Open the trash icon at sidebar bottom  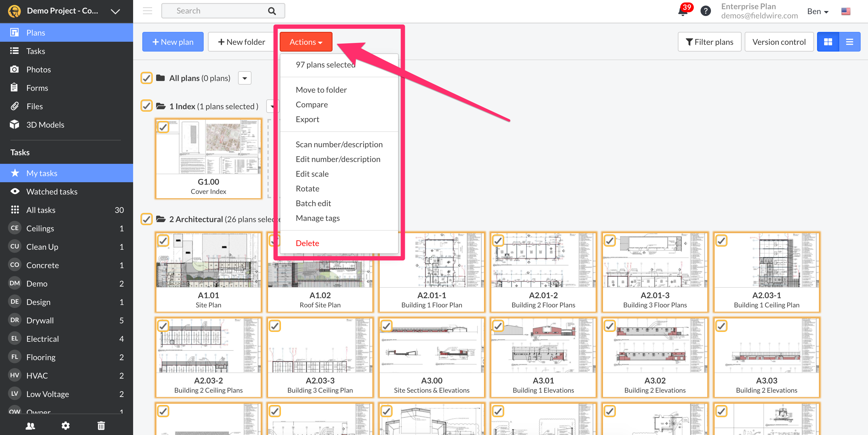[101, 426]
